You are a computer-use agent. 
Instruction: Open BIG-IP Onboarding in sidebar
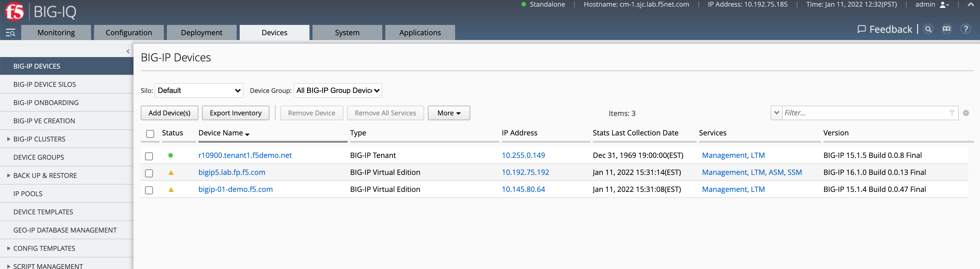[x=66, y=103]
